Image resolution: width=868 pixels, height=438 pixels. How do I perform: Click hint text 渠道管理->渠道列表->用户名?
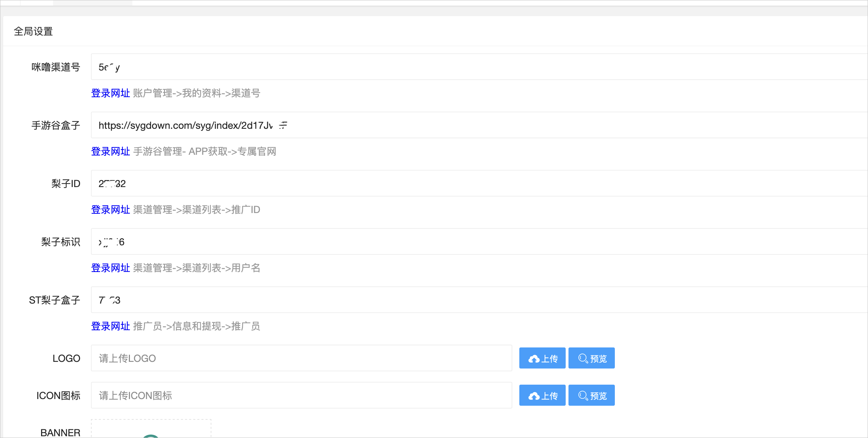197,268
